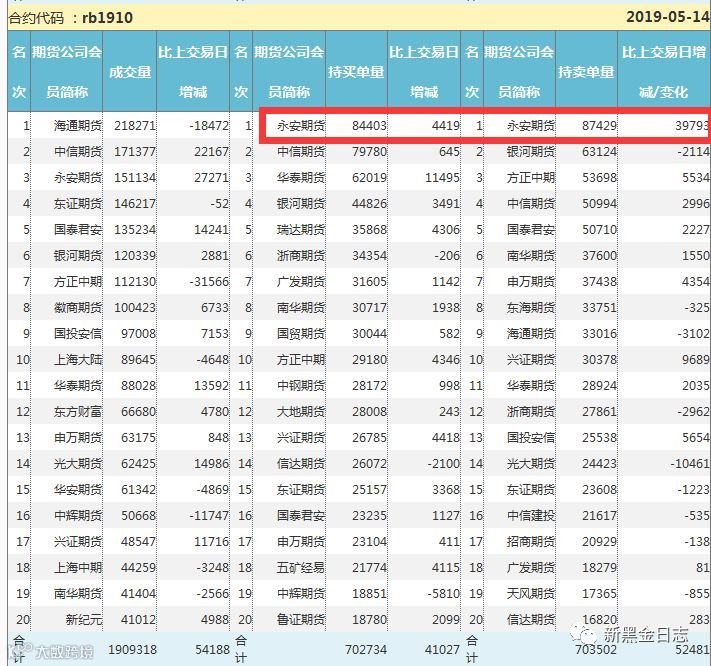Click 上海中期 company cell
The height and width of the screenshot is (666, 711).
point(78,568)
